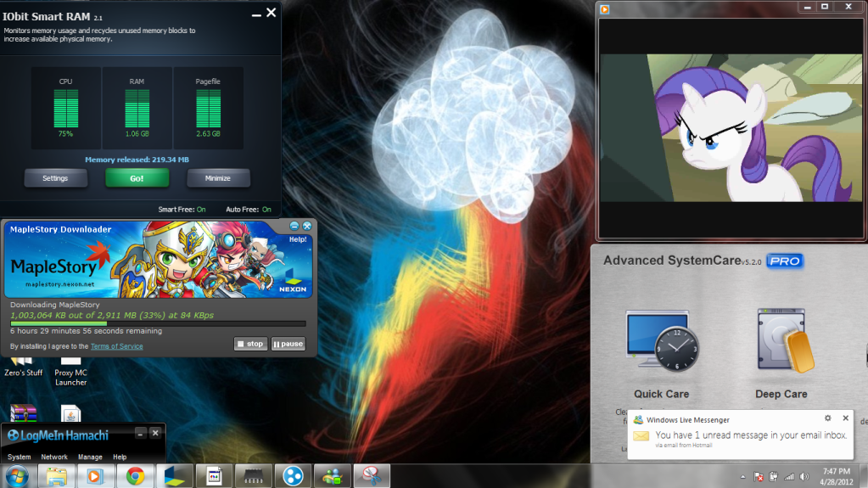Minimize the MapleStory Downloader window
The height and width of the screenshot is (488, 868).
point(294,226)
